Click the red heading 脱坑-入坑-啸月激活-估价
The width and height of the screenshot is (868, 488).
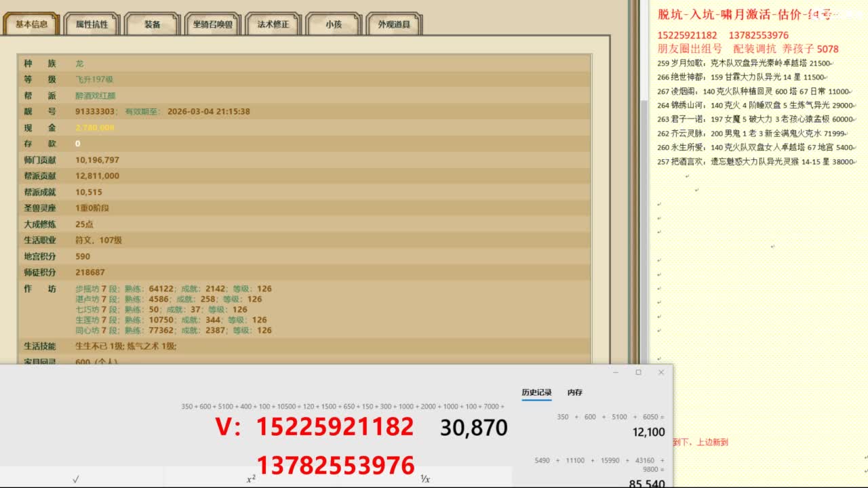747,14
